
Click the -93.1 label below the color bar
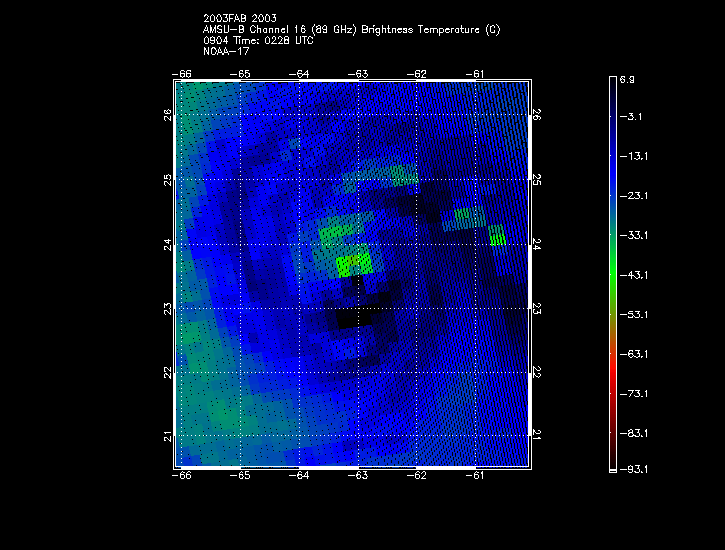[631, 469]
